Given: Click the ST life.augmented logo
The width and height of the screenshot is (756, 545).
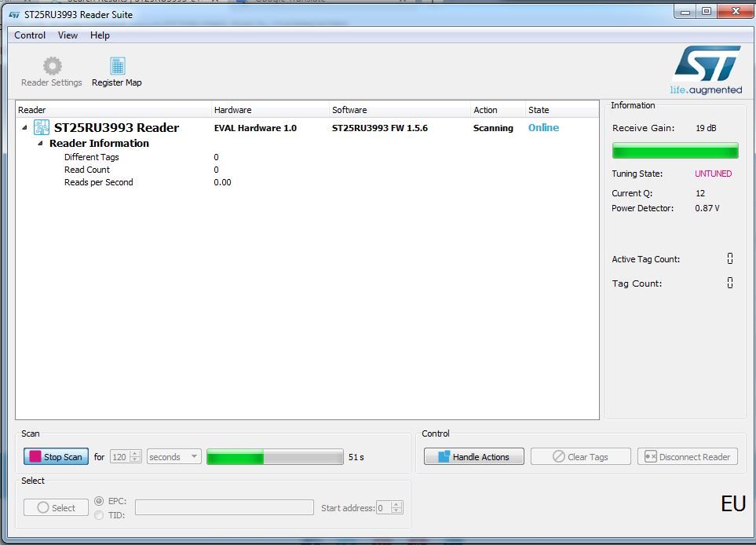Looking at the screenshot, I should 707,70.
